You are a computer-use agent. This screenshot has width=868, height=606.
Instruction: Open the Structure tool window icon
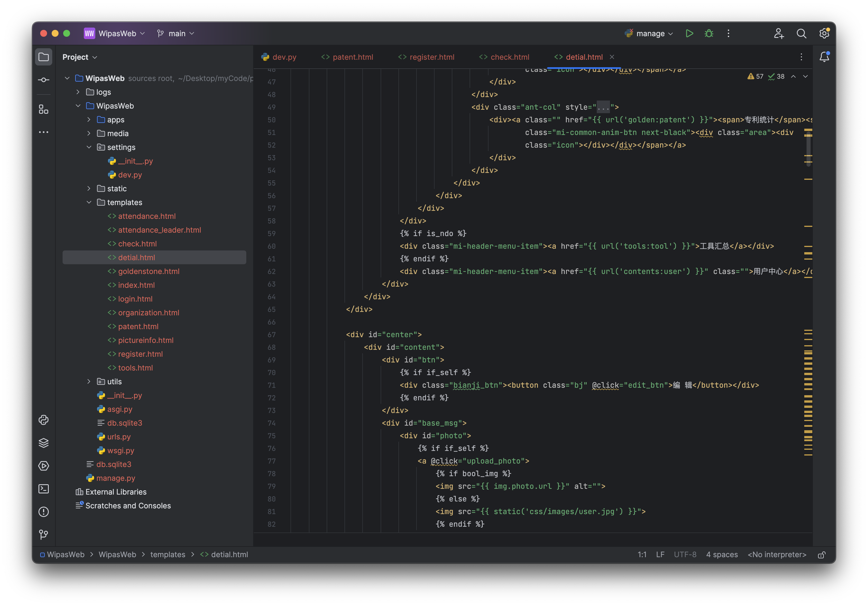point(43,110)
